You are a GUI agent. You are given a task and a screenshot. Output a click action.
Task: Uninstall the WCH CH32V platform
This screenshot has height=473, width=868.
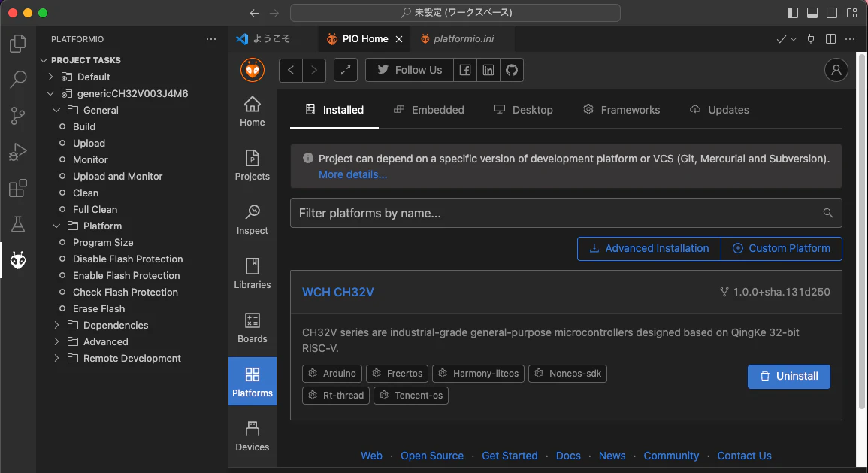tap(789, 377)
